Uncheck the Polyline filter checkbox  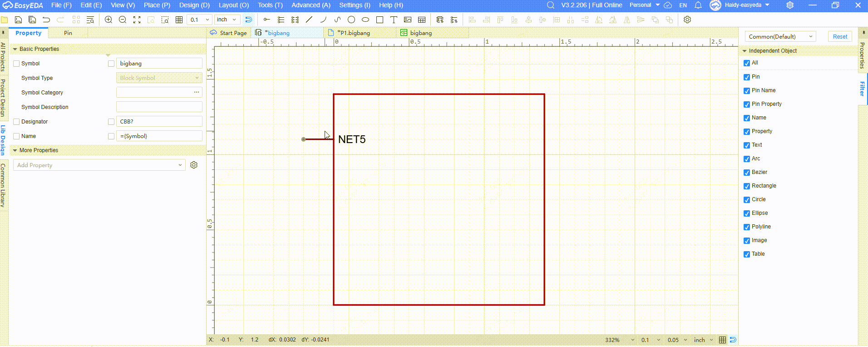click(x=747, y=227)
